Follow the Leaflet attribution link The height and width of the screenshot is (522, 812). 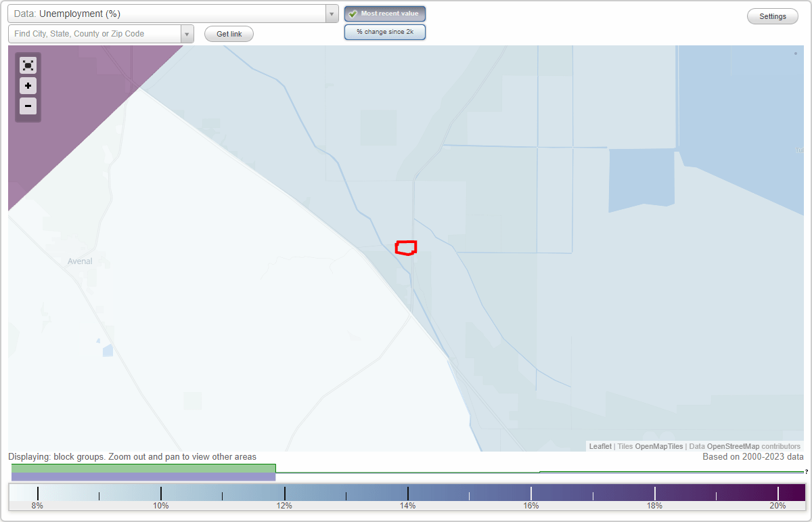point(600,446)
